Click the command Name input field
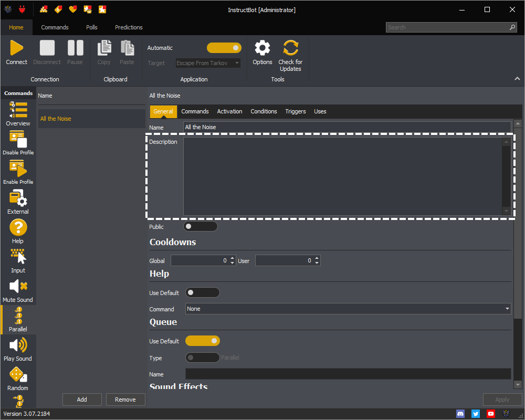 [x=347, y=127]
